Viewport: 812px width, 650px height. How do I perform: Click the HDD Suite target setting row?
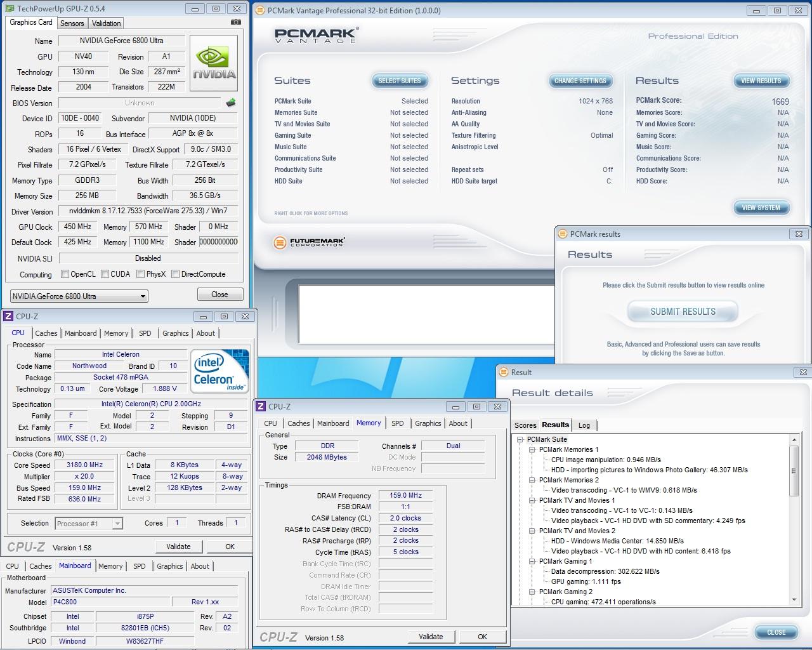pos(532,181)
